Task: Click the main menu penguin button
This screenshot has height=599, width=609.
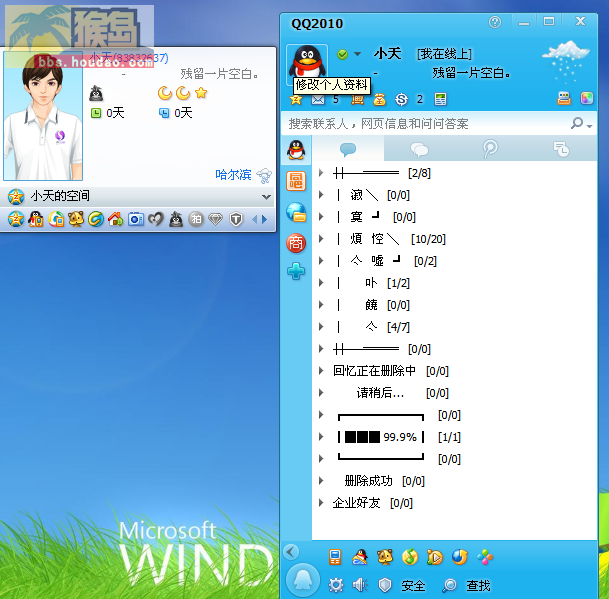Action: [x=303, y=580]
